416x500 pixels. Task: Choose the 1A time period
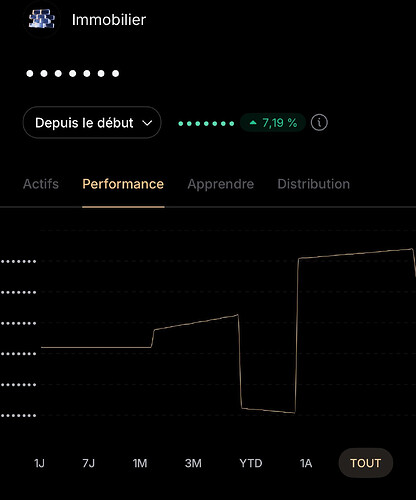306,463
